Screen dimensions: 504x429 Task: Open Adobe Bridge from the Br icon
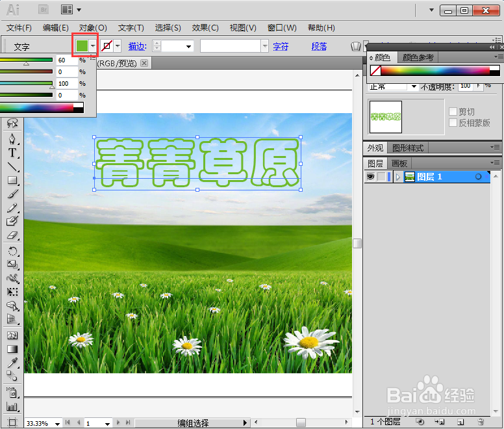coord(44,10)
